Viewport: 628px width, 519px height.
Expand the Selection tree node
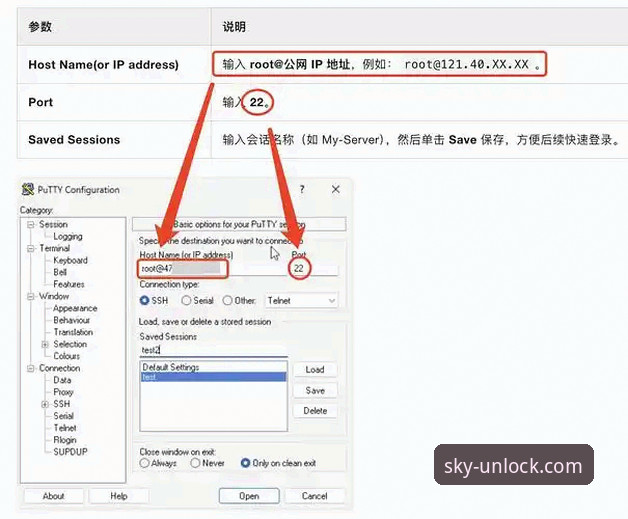coord(45,344)
